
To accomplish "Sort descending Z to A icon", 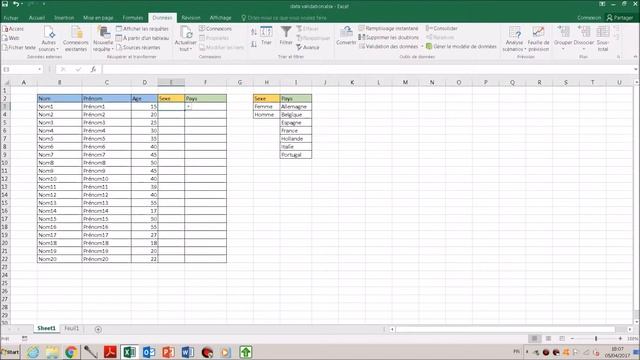I will [x=254, y=44].
